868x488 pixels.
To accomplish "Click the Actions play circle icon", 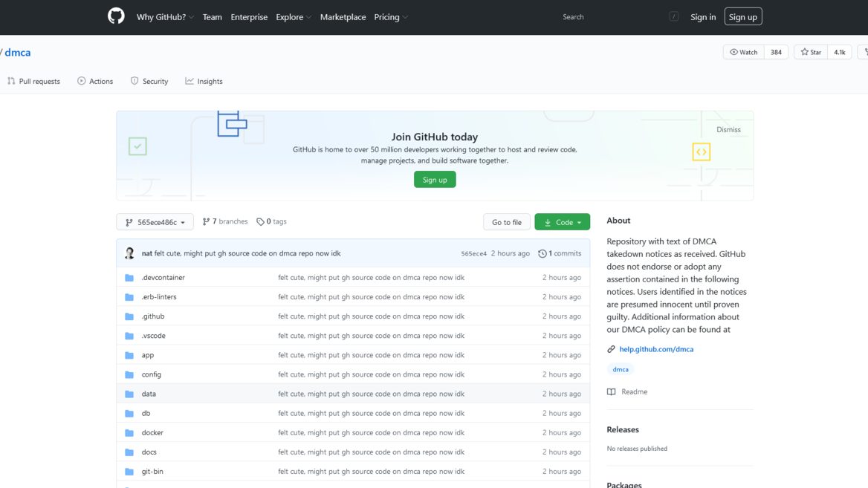I will 82,81.
